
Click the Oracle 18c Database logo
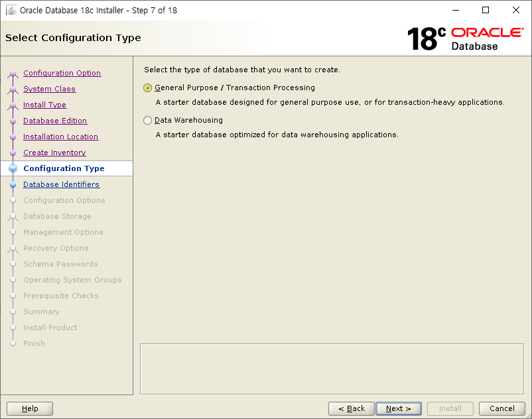point(465,38)
